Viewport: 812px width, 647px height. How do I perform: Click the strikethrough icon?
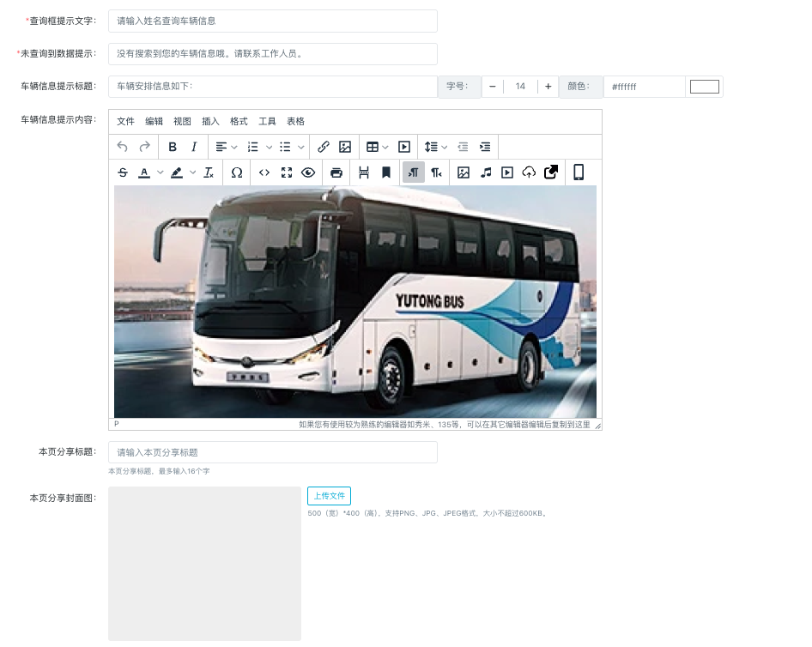point(123,172)
